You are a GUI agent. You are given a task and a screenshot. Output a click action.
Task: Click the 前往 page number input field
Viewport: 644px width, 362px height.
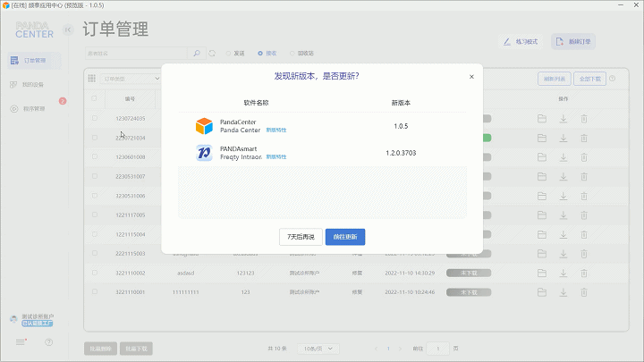[x=437, y=349]
